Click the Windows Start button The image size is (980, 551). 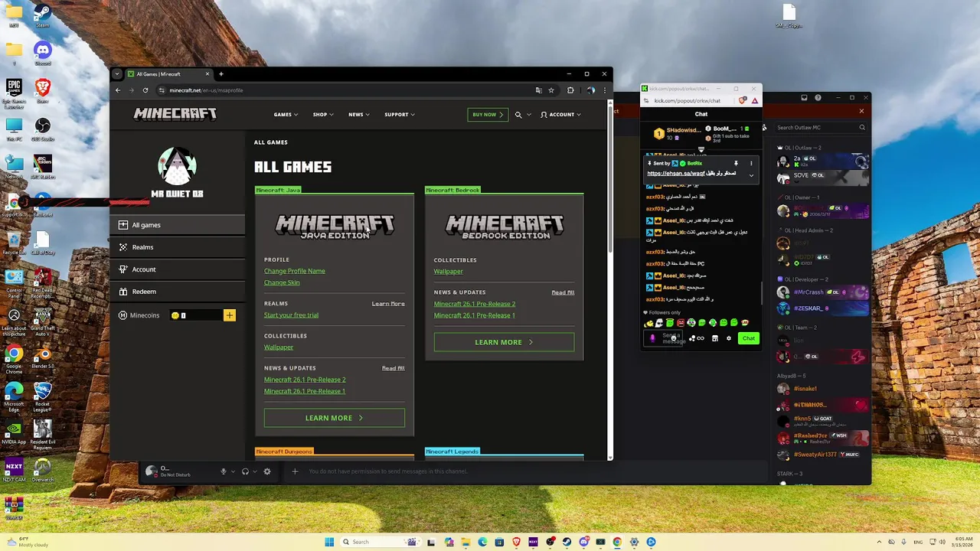coord(329,542)
